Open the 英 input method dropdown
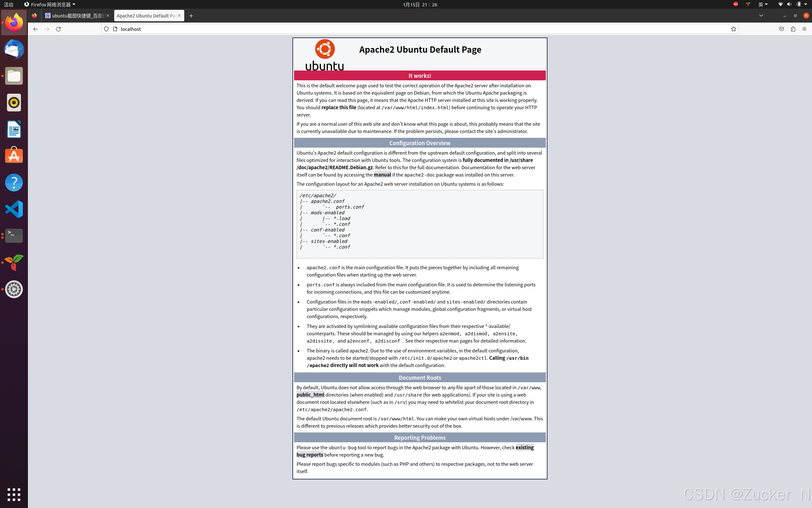The image size is (812, 508). pos(763,4)
